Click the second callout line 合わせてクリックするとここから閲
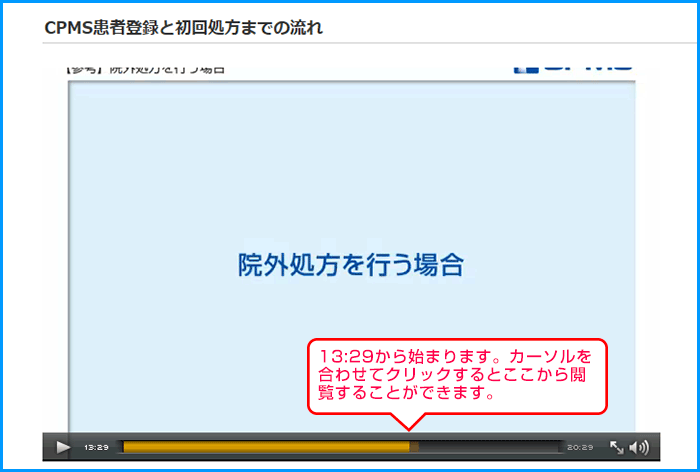The width and height of the screenshot is (700, 472). point(455,375)
